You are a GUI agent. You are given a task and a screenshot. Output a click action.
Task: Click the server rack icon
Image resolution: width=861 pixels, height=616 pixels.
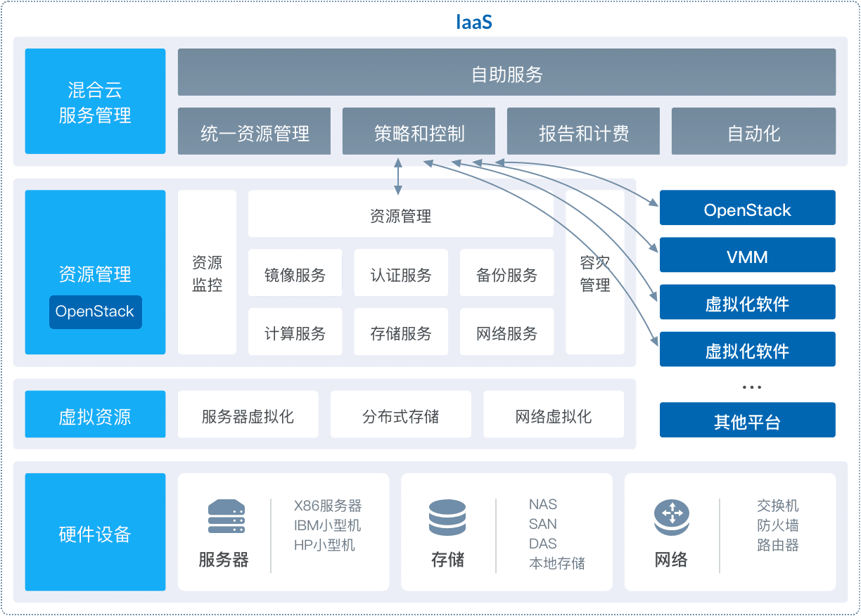(x=227, y=517)
